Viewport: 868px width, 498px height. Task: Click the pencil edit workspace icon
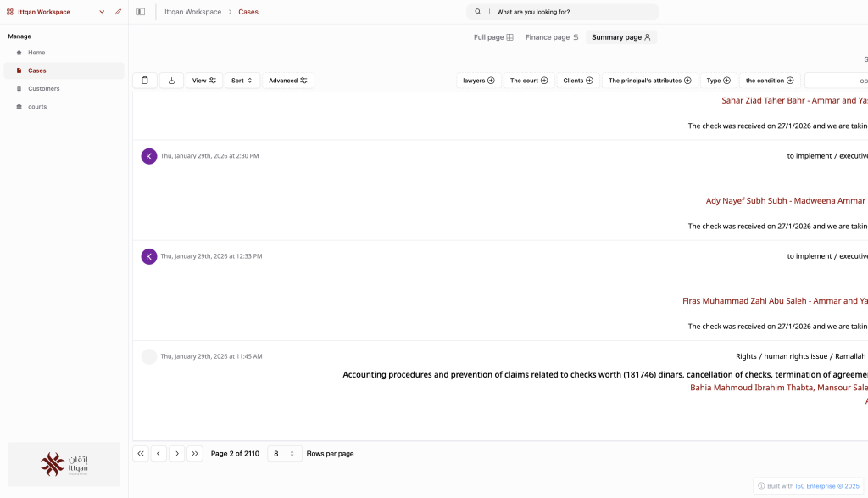[x=118, y=12]
